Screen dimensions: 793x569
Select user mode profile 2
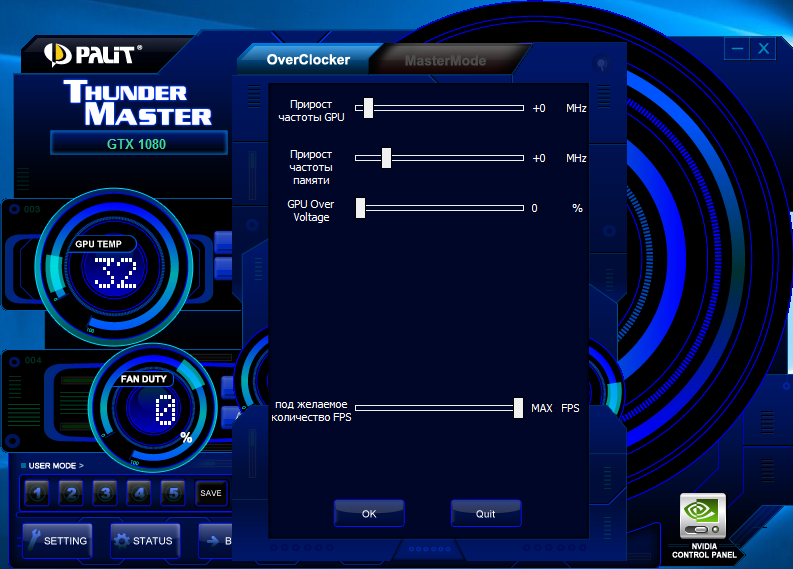tap(71, 493)
